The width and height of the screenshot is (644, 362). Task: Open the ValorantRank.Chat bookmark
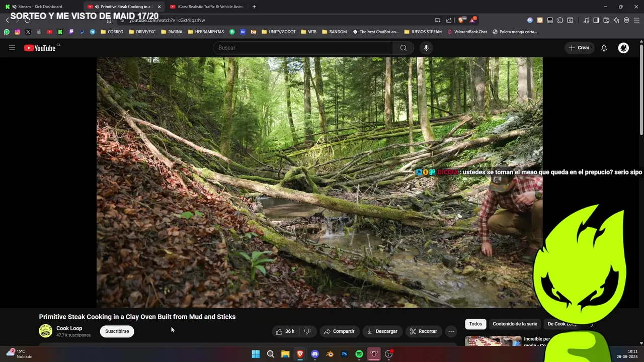point(467,32)
